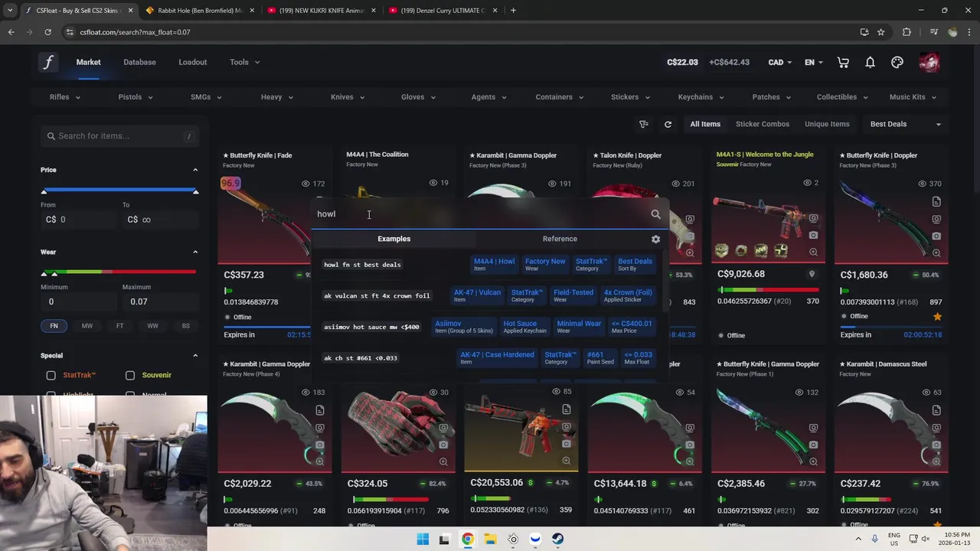Open Chrome from the taskbar
Viewport: 980px width, 551px height.
click(467, 539)
